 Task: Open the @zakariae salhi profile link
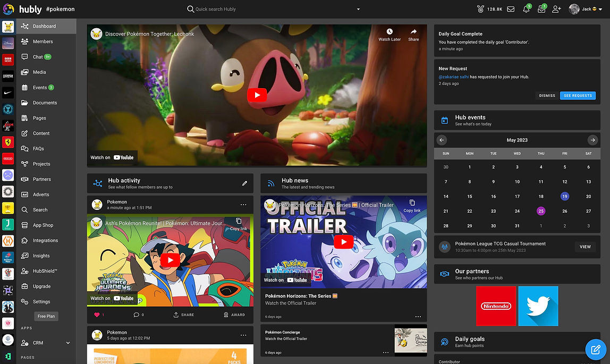[x=454, y=77]
